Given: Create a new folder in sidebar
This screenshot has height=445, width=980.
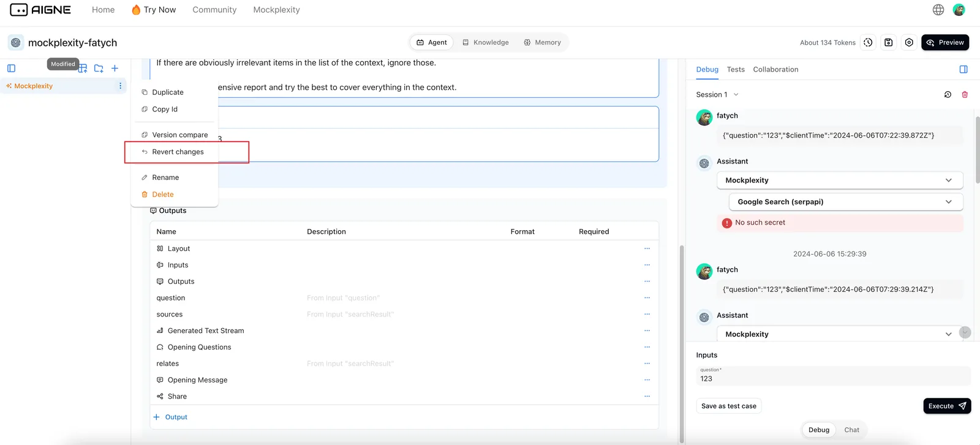Looking at the screenshot, I should [x=99, y=69].
